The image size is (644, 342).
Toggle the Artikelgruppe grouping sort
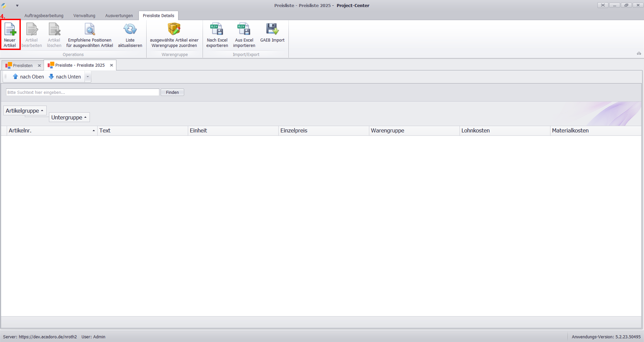25,111
